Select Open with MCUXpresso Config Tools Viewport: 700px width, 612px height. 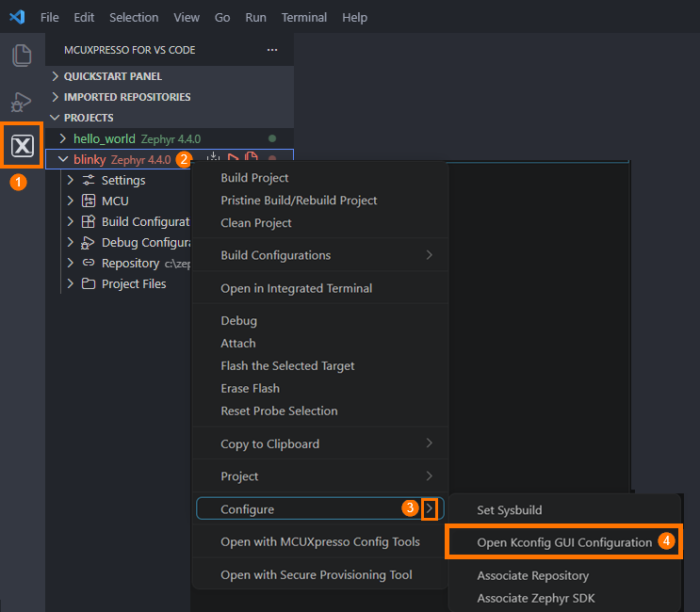319,542
